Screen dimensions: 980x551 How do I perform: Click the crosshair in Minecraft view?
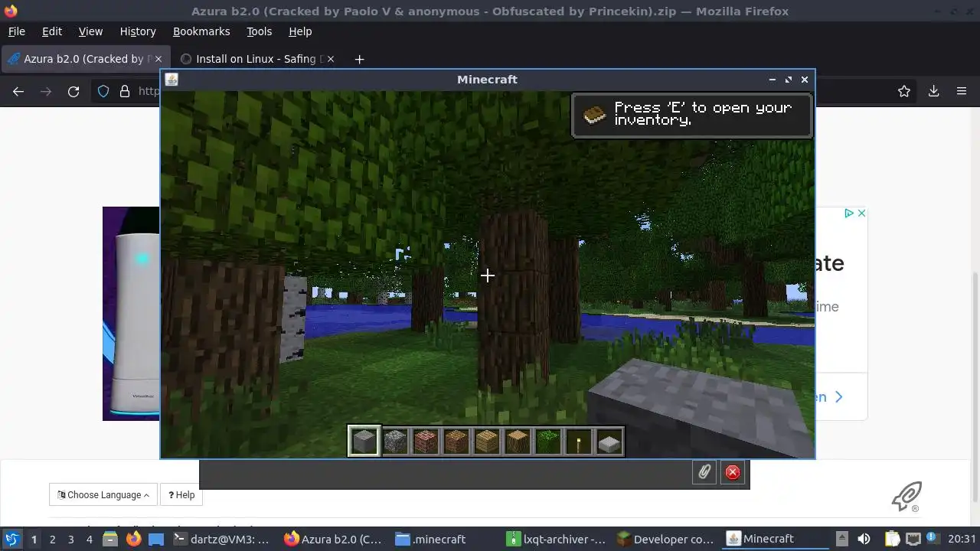tap(488, 275)
